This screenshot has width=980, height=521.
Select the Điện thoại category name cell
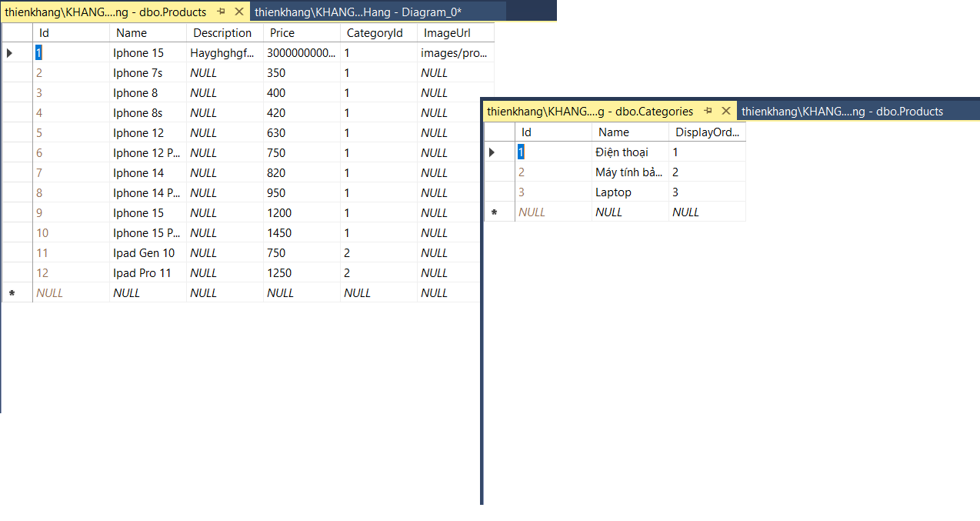click(x=630, y=152)
